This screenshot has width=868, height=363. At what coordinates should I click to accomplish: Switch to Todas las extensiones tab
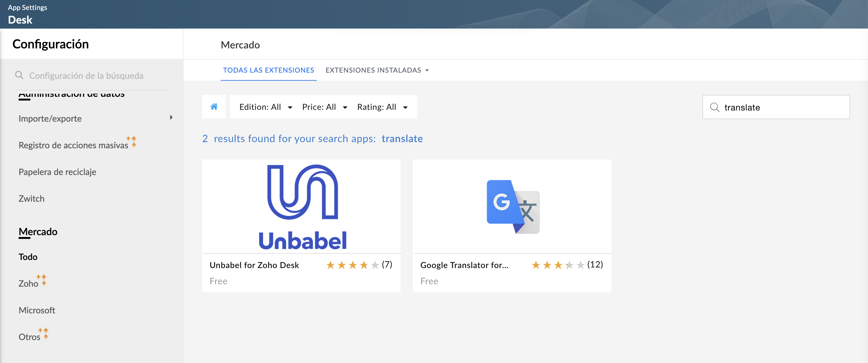pyautogui.click(x=268, y=70)
